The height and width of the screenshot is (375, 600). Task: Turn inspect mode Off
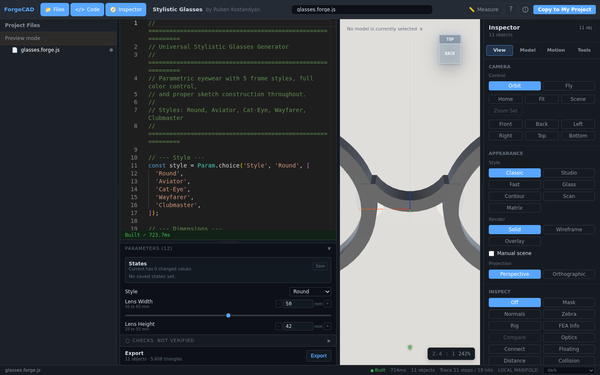click(x=515, y=302)
